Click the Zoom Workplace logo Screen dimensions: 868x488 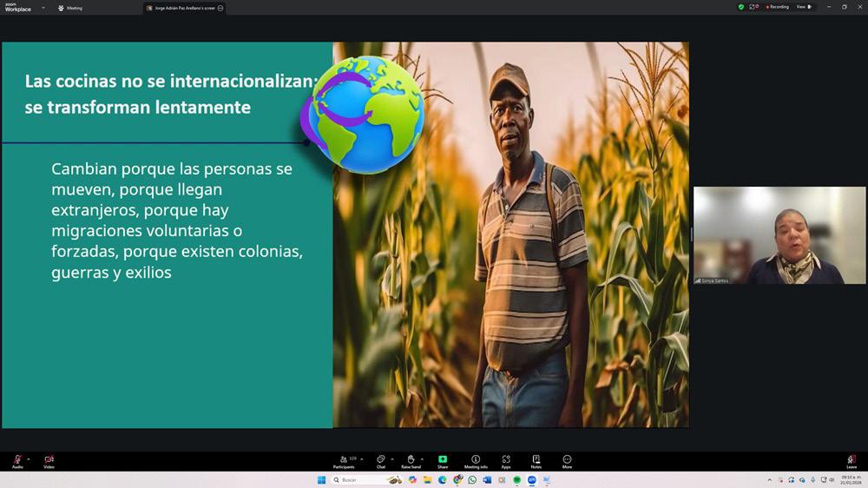pos(17,7)
